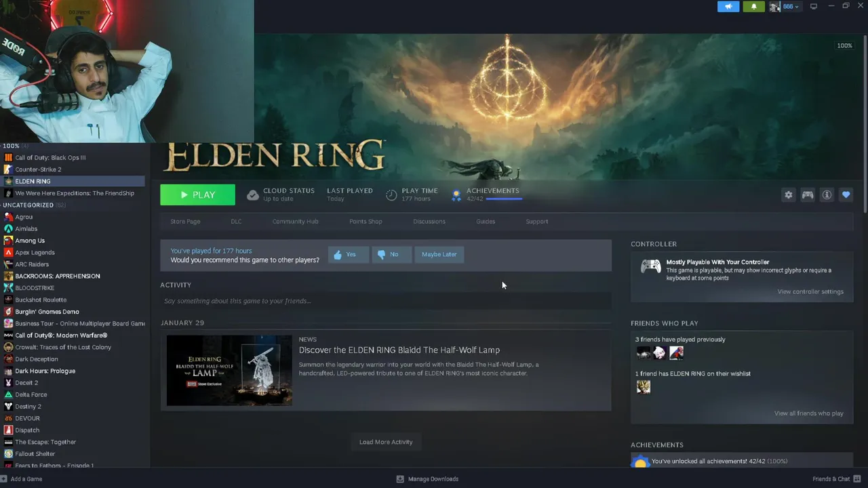
Task: Open game settings gear icon
Action: pyautogui.click(x=788, y=195)
